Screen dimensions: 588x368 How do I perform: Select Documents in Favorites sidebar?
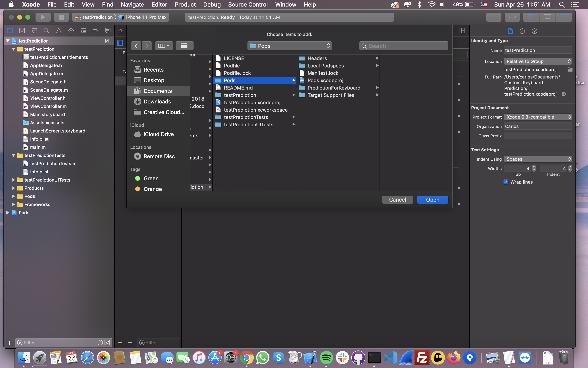click(x=158, y=91)
